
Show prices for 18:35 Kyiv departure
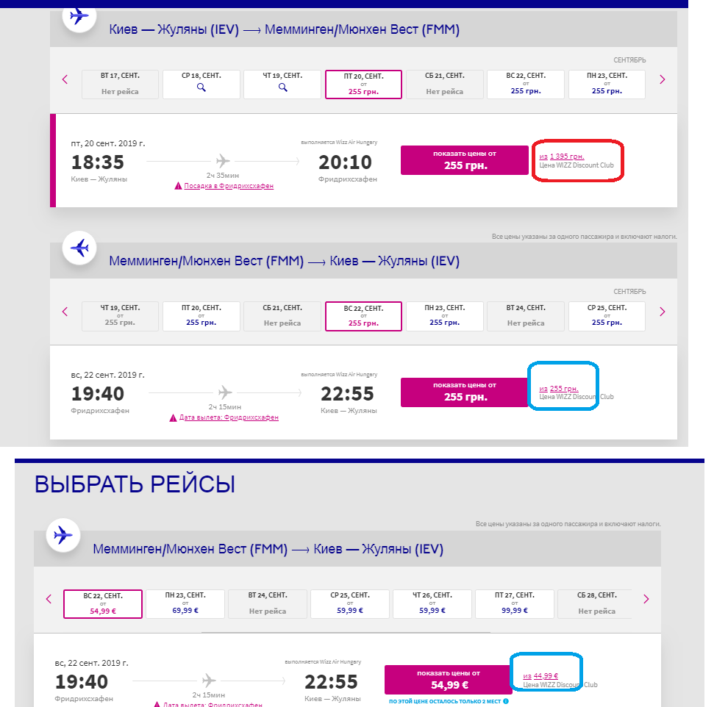point(465,160)
